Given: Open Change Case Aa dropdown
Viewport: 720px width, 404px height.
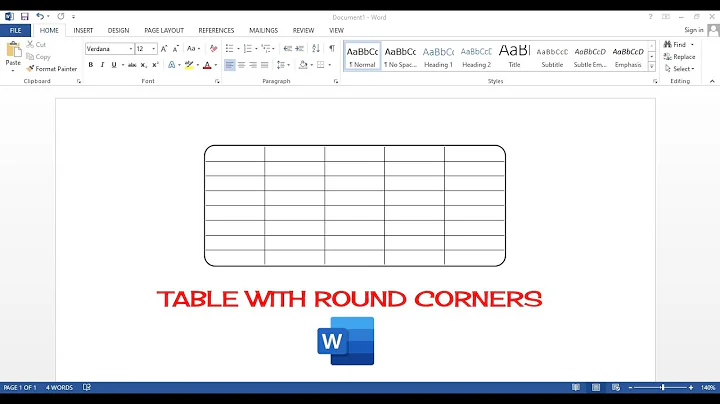Looking at the screenshot, I should 193,48.
